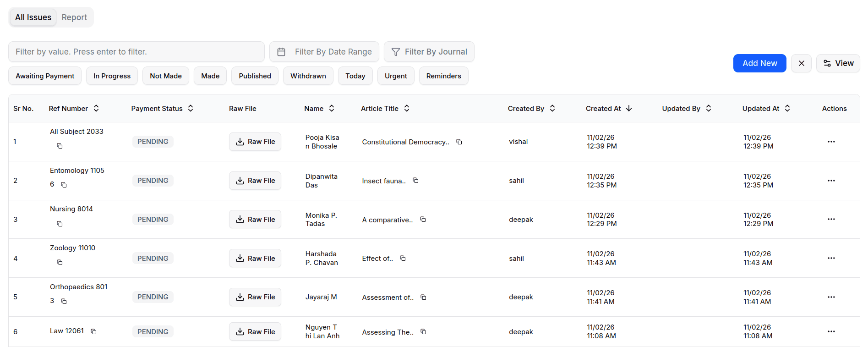This screenshot has width=868, height=347.
Task: Open the Filter By Date Range picker
Action: (x=324, y=52)
